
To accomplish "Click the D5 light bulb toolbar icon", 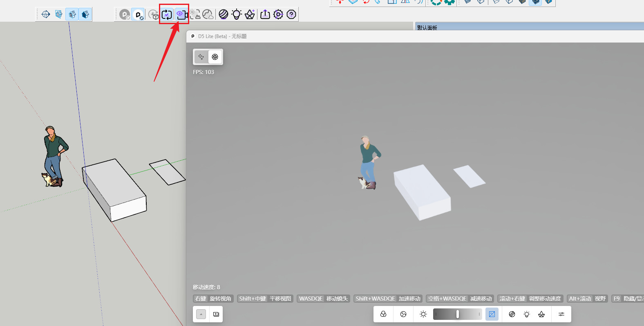I will pyautogui.click(x=237, y=14).
